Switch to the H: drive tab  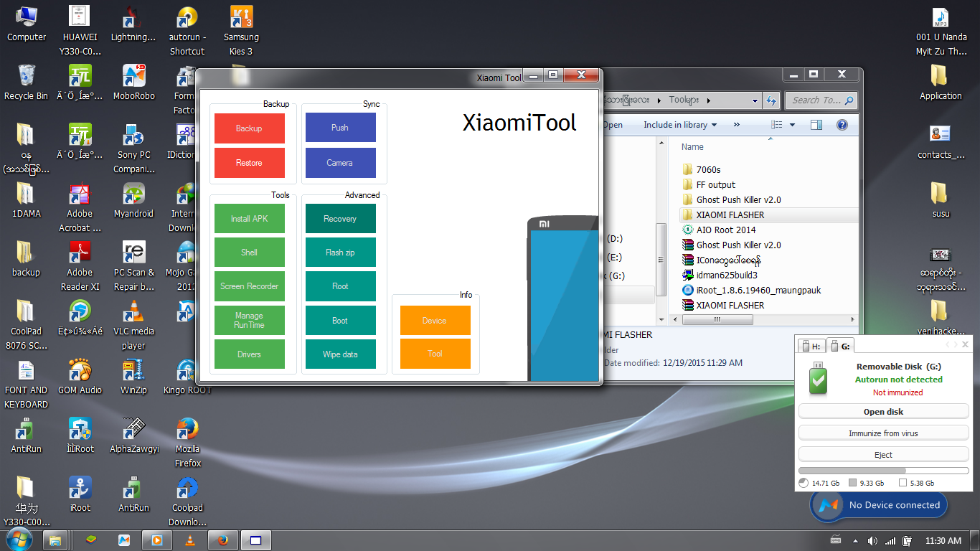[811, 346]
